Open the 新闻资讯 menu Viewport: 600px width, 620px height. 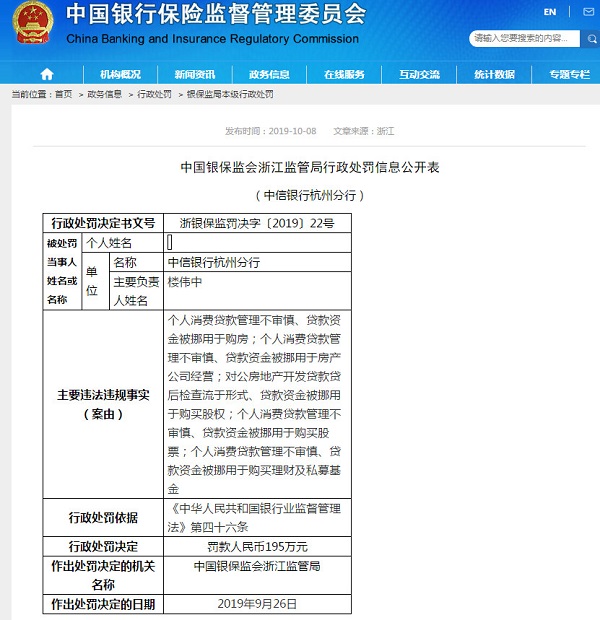coord(195,74)
